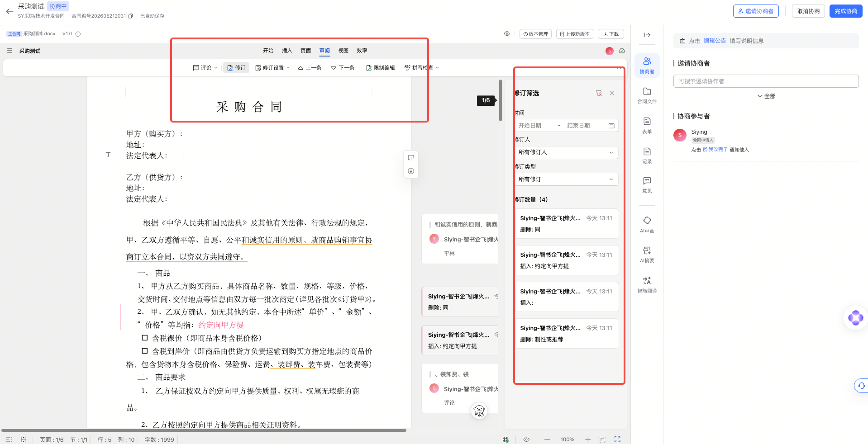868x444 pixels.
Task: Open the 协商者 sidebar panel
Action: [x=647, y=66]
